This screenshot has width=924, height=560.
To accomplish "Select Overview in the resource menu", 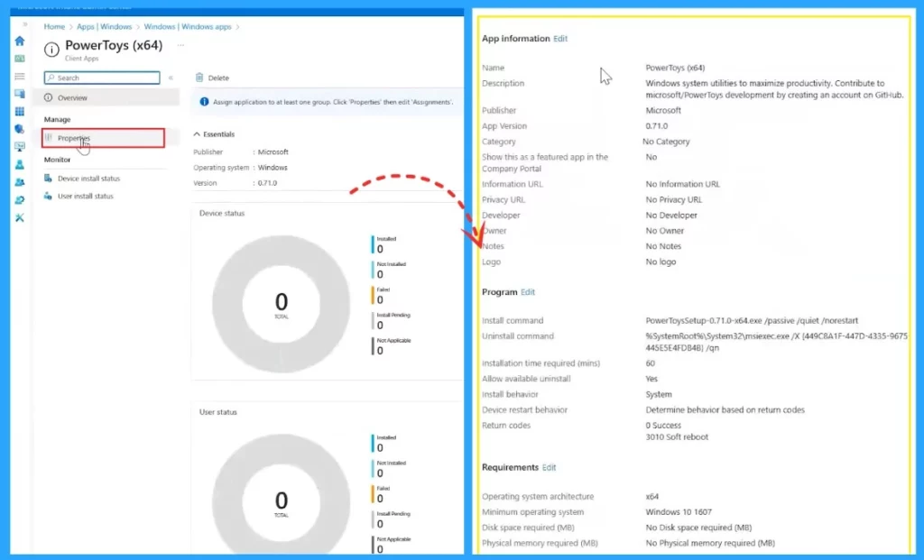I will pos(106,97).
